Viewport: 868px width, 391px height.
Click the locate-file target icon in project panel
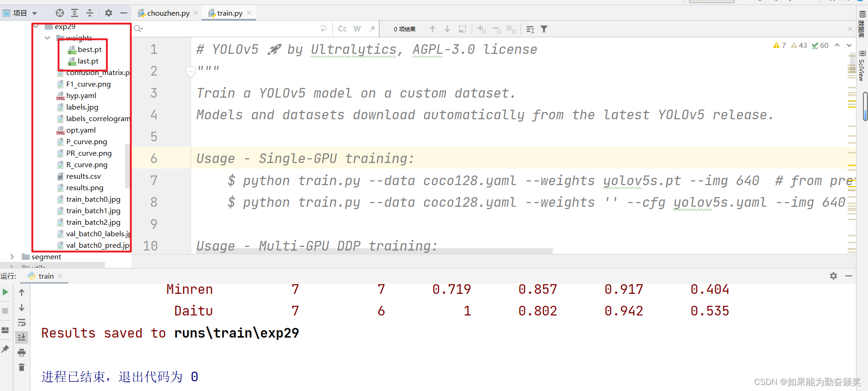(x=60, y=13)
